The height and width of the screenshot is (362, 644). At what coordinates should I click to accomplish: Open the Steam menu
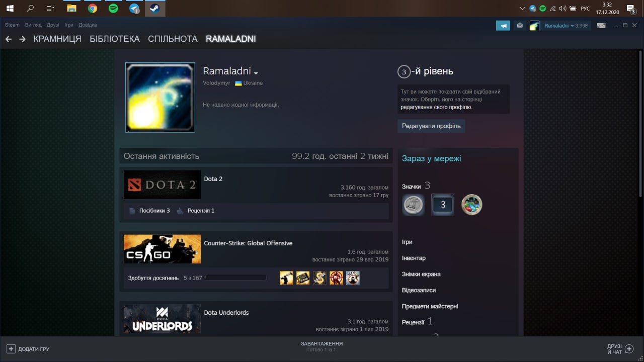pos(12,25)
